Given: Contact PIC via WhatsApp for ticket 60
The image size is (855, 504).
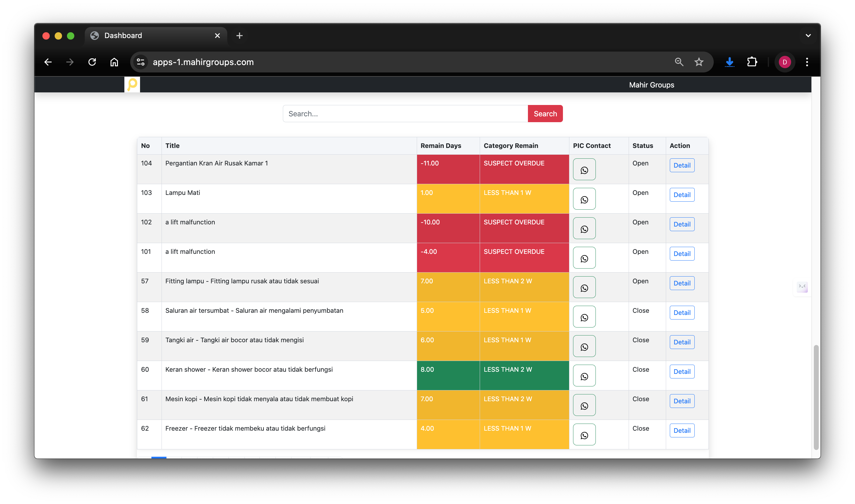Looking at the screenshot, I should click(x=584, y=376).
